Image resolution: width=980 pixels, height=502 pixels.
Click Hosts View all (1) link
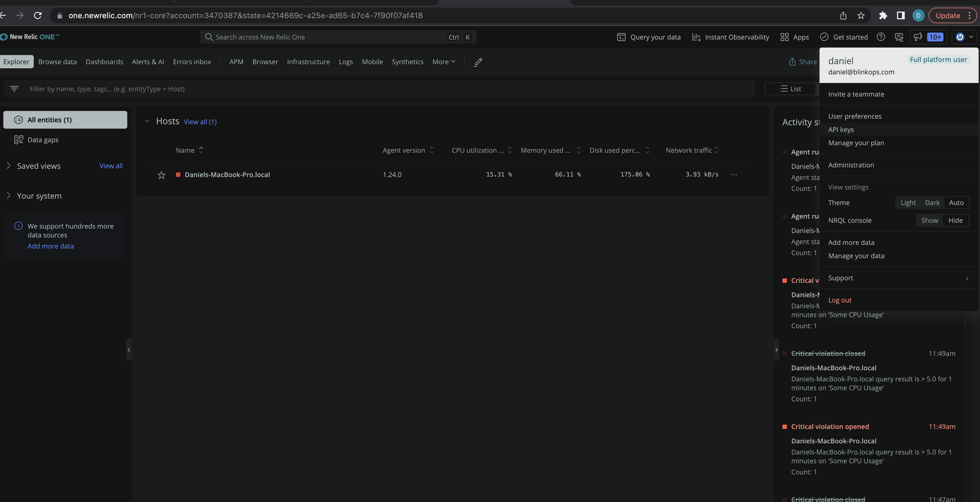(x=200, y=122)
